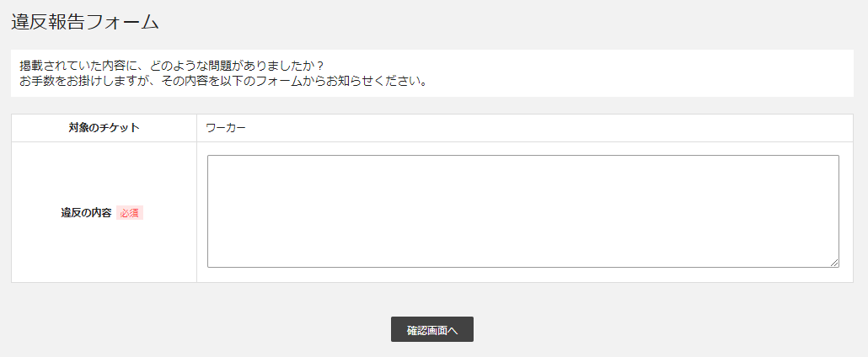Image resolution: width=868 pixels, height=357 pixels.
Task: Click the top-left corner of the violation textarea
Action: tap(211, 157)
